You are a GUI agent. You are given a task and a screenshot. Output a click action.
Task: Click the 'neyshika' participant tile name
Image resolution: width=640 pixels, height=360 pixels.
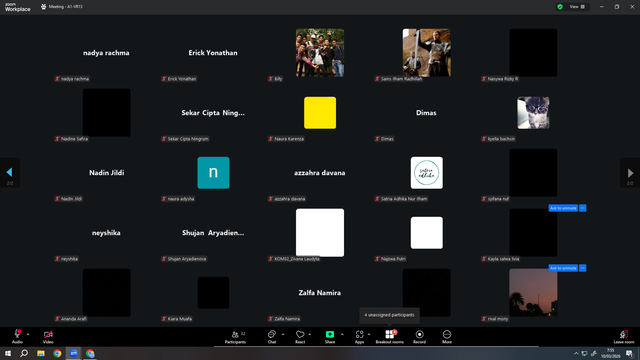coord(106,233)
